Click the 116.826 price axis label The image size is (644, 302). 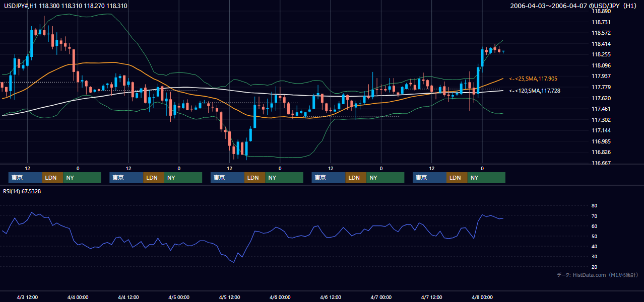coord(601,152)
